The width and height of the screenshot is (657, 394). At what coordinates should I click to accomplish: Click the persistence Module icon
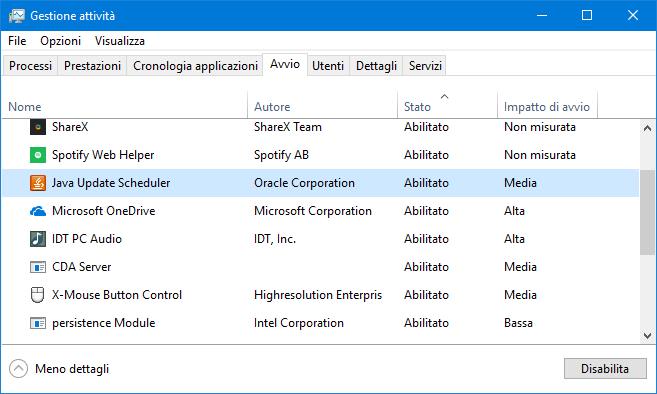(38, 323)
